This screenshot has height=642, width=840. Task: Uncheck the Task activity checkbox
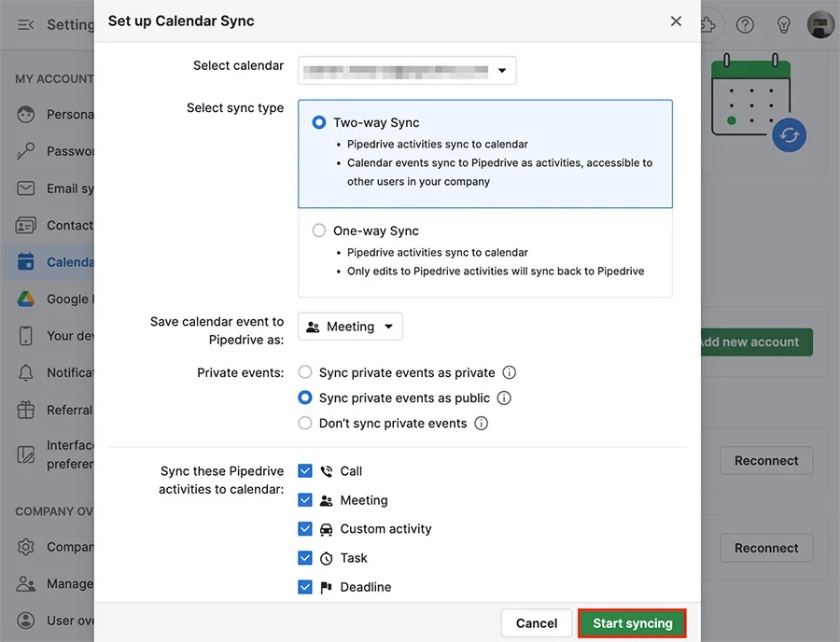(305, 558)
